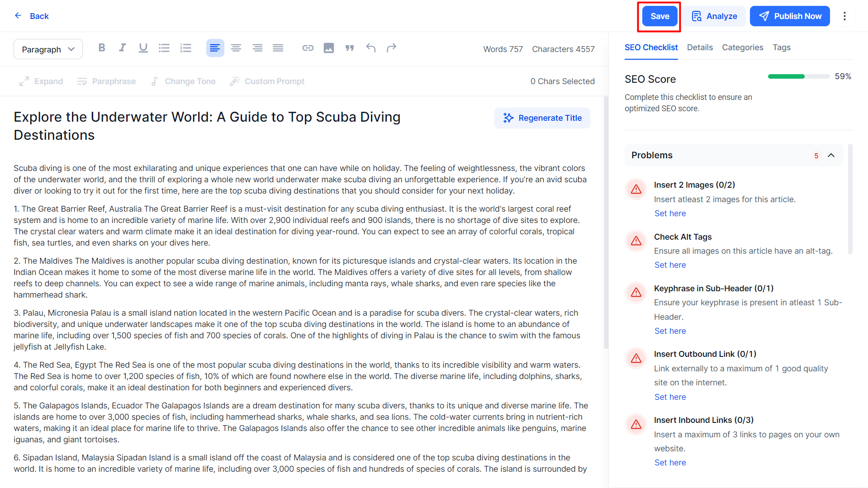868x488 pixels.
Task: Open the Tags tab
Action: point(781,47)
